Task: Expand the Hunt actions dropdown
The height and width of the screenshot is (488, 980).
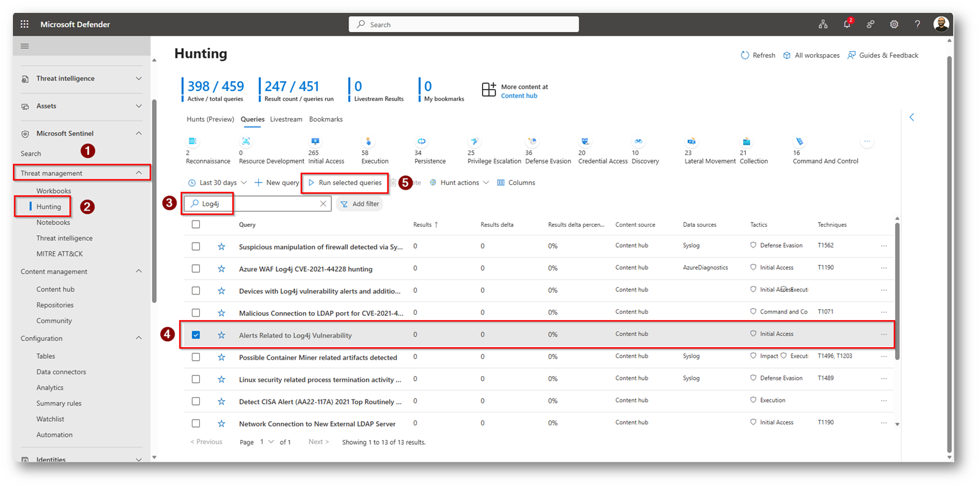Action: click(x=459, y=183)
